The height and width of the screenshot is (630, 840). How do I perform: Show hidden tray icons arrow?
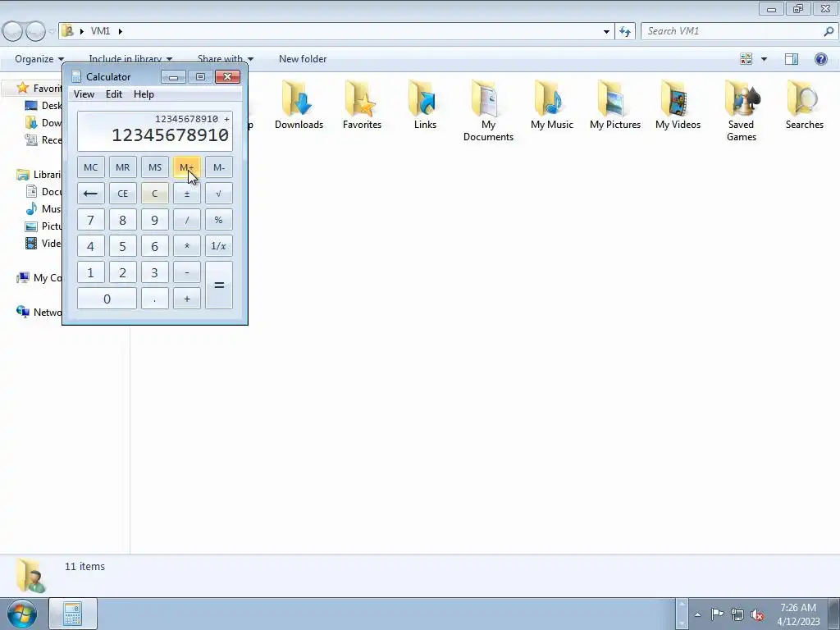(697, 614)
